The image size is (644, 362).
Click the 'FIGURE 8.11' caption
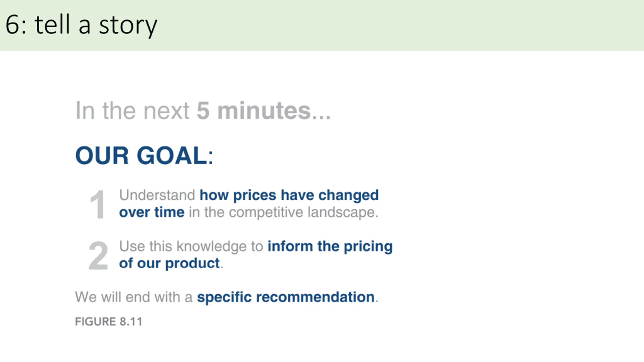[x=109, y=322]
